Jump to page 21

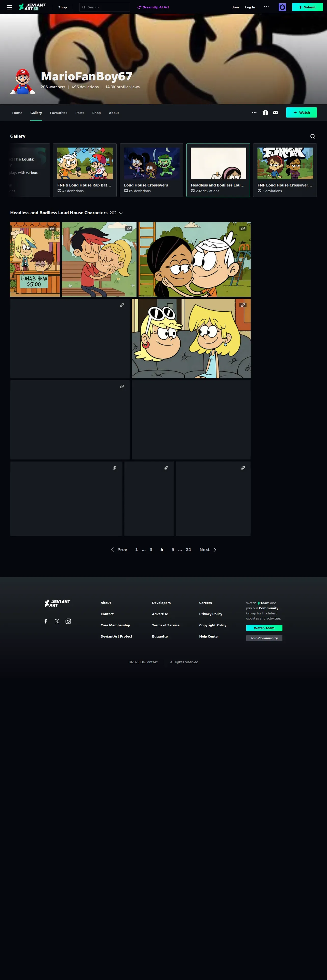188,549
